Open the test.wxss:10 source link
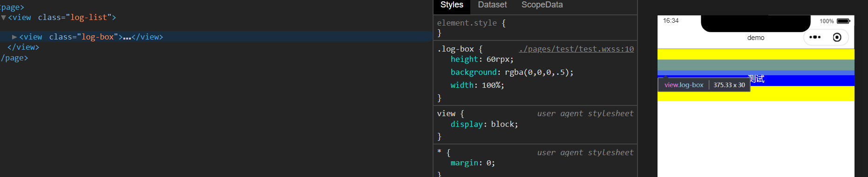The image size is (868, 177). coord(576,49)
